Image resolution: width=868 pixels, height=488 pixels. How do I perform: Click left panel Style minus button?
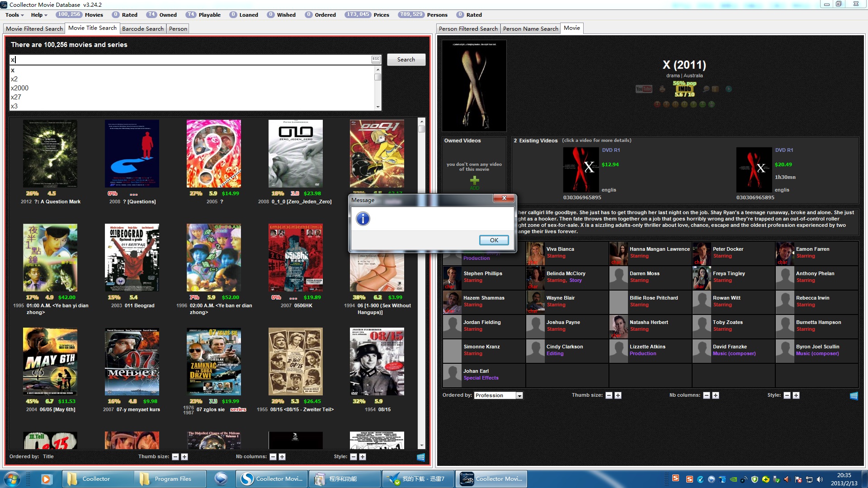coord(354,457)
